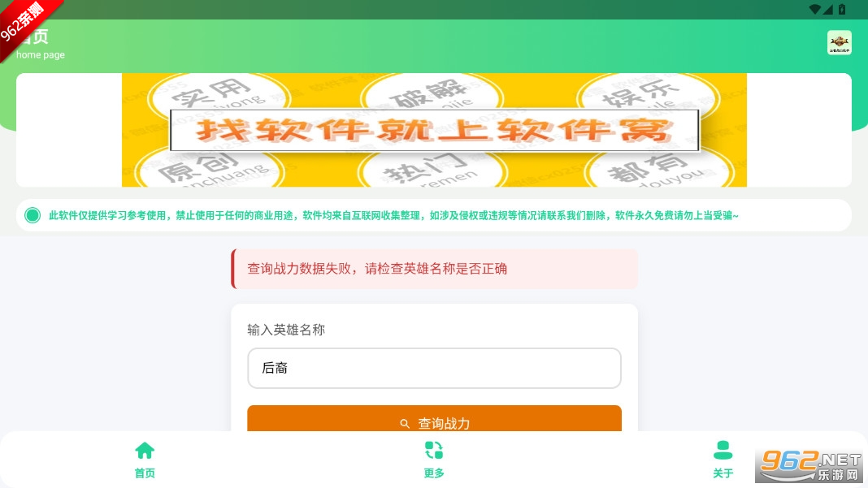Click the magnifier icon in 查询战力 button
The height and width of the screenshot is (488, 868).
point(405,423)
